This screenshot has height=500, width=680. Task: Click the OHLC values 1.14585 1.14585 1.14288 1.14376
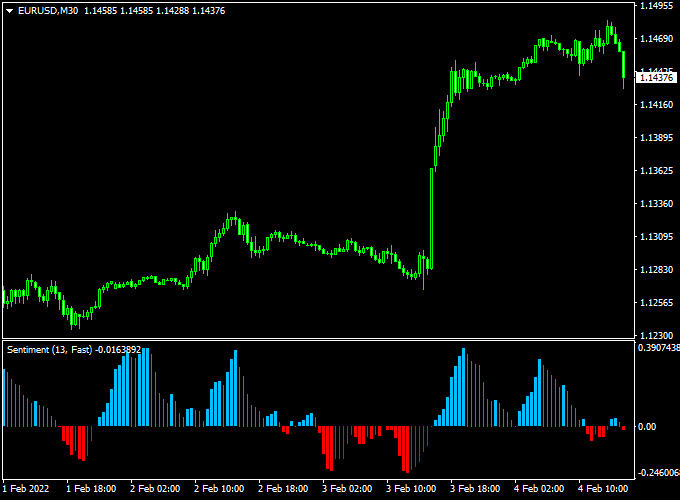point(154,11)
